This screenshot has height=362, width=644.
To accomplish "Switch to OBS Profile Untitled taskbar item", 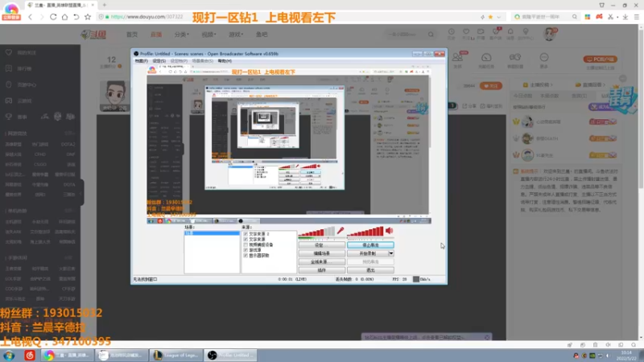I will pos(230,355).
